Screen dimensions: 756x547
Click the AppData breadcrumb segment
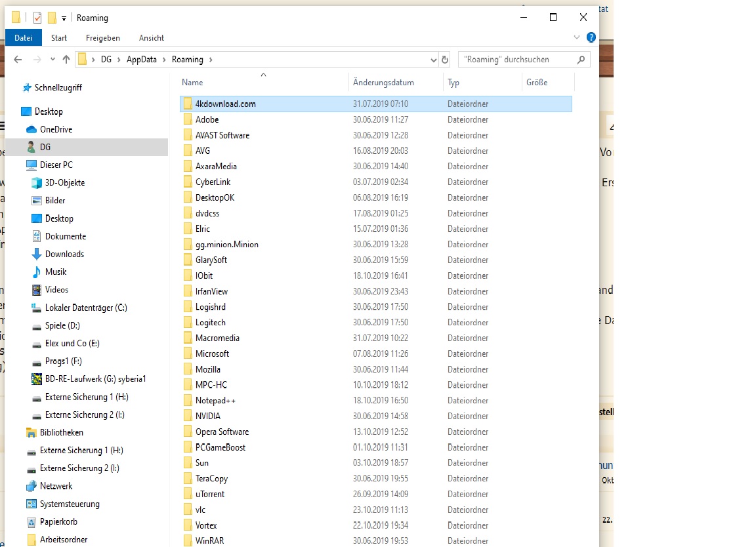click(x=142, y=60)
